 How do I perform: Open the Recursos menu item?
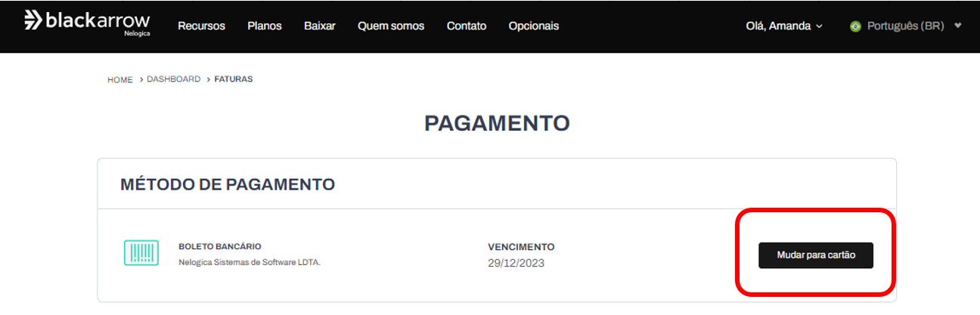(x=201, y=26)
